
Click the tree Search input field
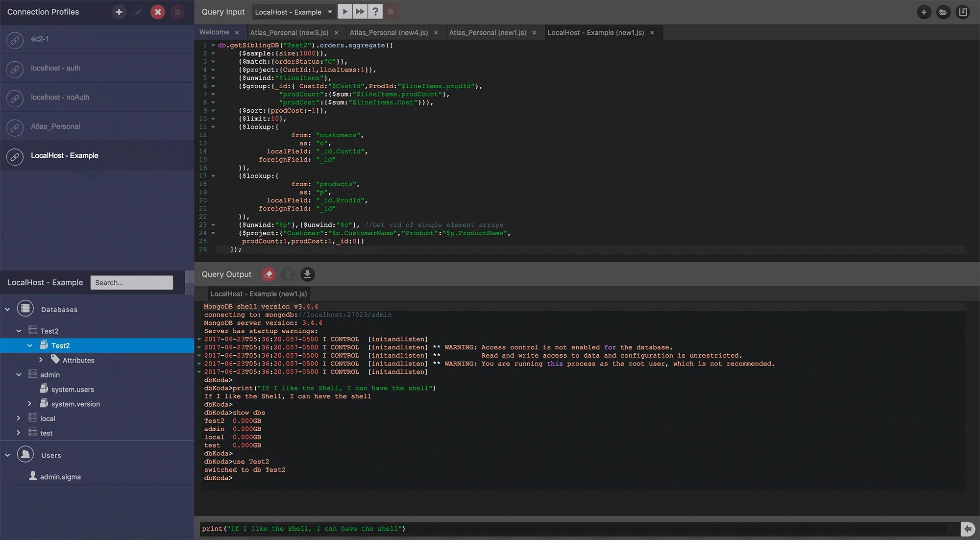click(x=131, y=283)
